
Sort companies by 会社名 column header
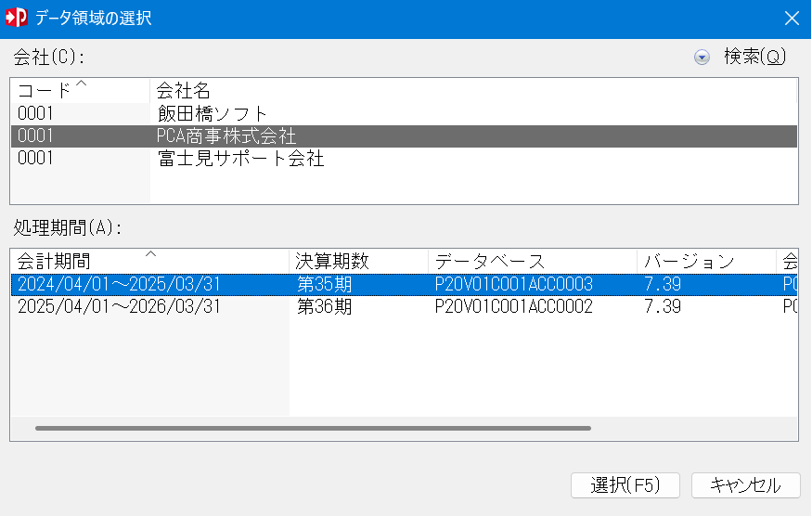(x=472, y=91)
